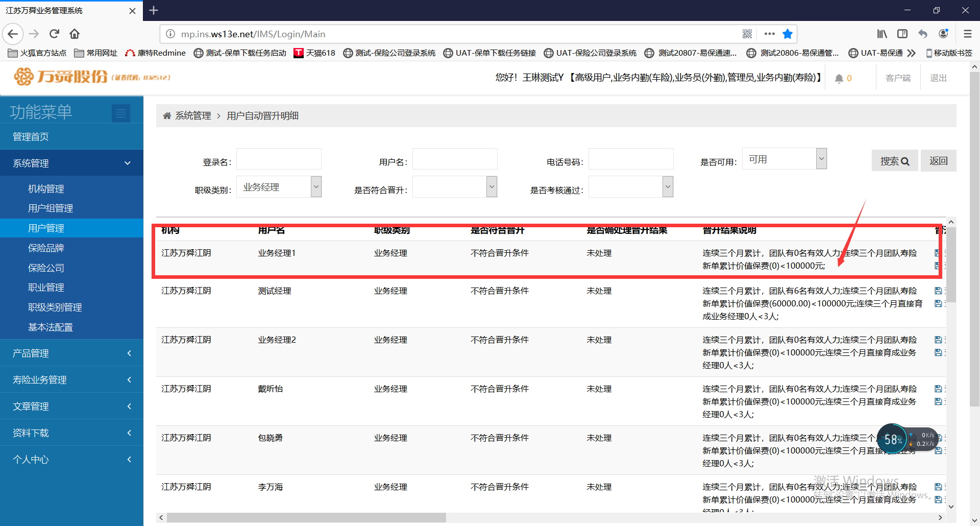Click the save icon in 测试经理 row
980x526 pixels.
(938, 291)
